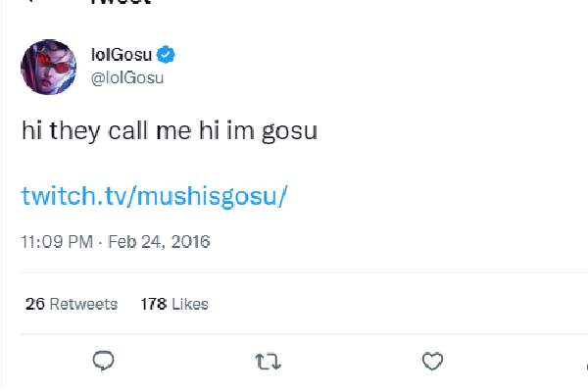Go back using the top-left arrow
Screen dimensions: 588x392
click(x=29, y=3)
